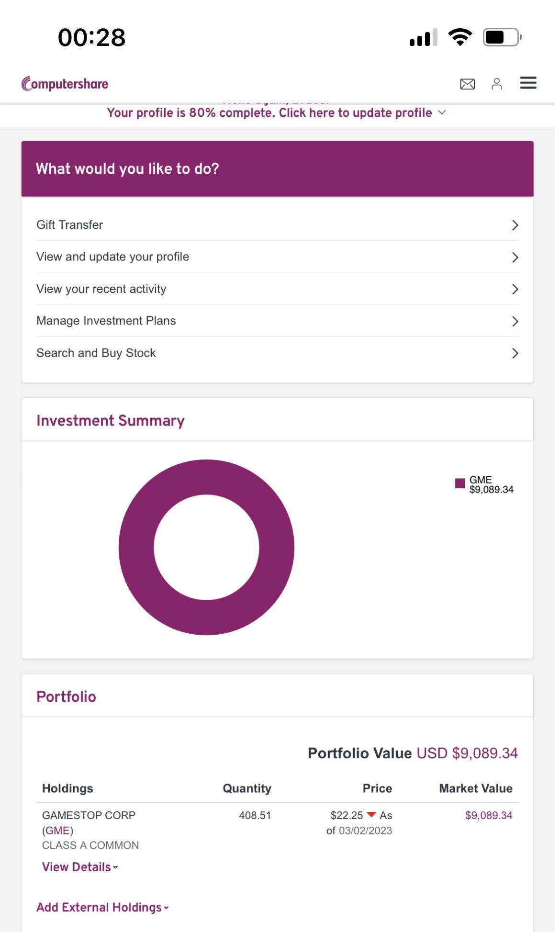Click the Computershare logo
This screenshot has height=932, width=560.
click(x=65, y=84)
